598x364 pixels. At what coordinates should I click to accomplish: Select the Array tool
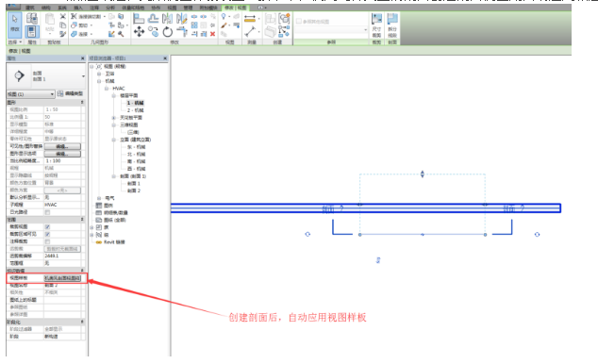coord(194,25)
